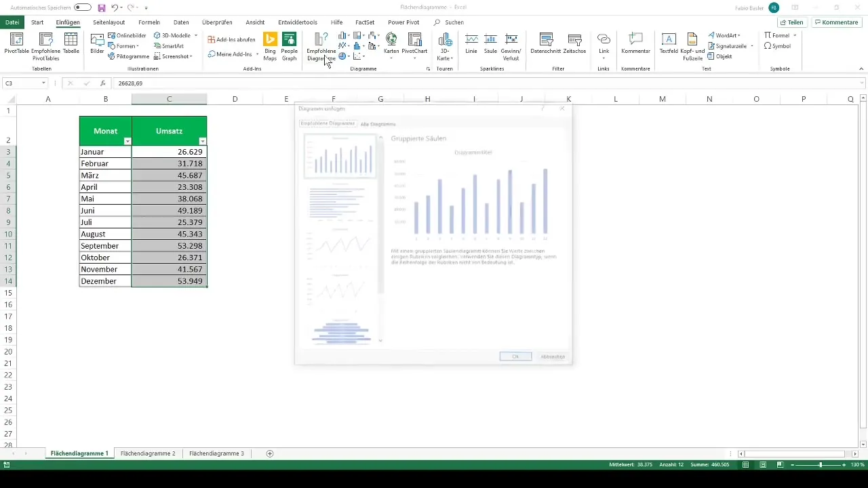Add a Linie sparkline
868x488 pixels.
point(471,45)
